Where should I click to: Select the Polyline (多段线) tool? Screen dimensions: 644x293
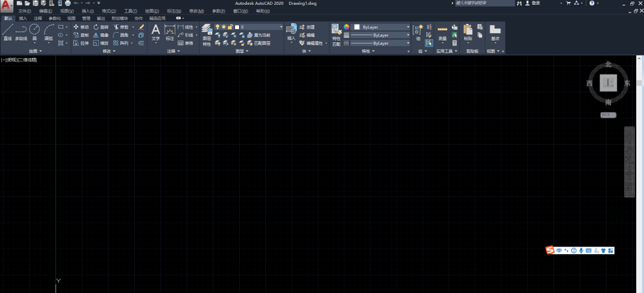click(21, 31)
